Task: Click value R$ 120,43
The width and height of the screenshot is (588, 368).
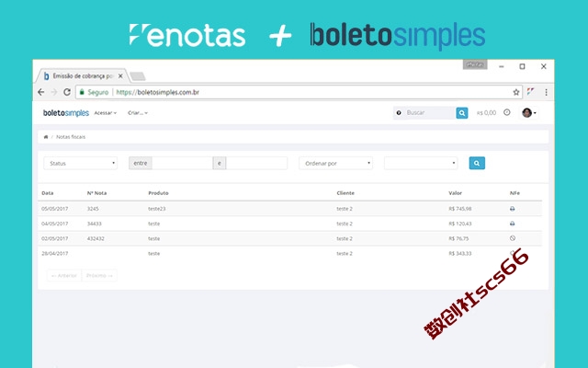Action: [460, 224]
